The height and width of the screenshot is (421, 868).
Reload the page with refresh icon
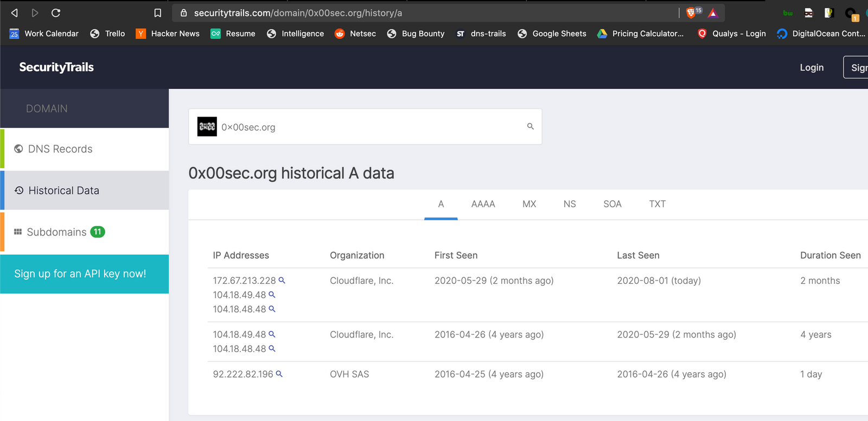[55, 12]
